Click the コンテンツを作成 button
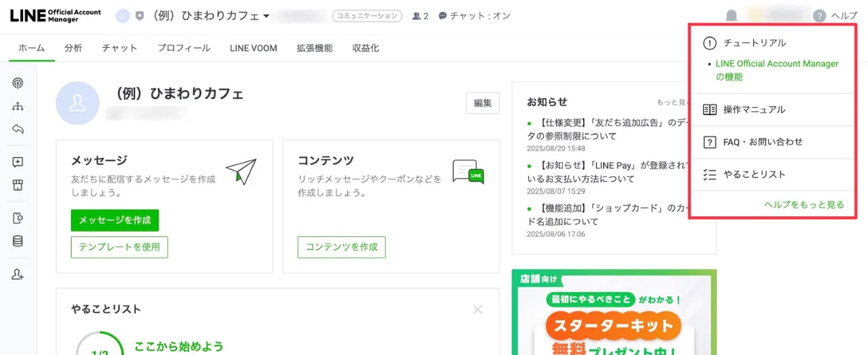 pyautogui.click(x=341, y=247)
